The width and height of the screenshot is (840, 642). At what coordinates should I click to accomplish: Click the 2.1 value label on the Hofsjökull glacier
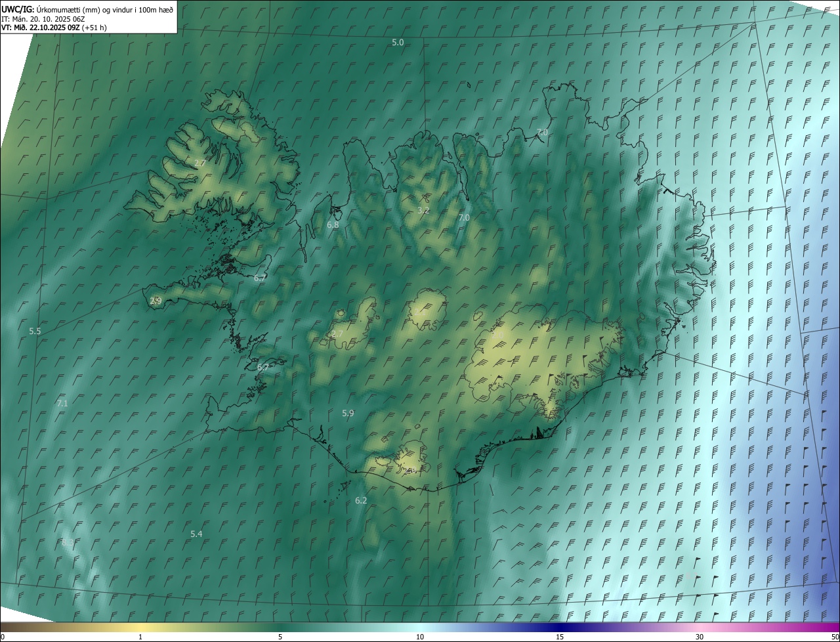point(420,311)
